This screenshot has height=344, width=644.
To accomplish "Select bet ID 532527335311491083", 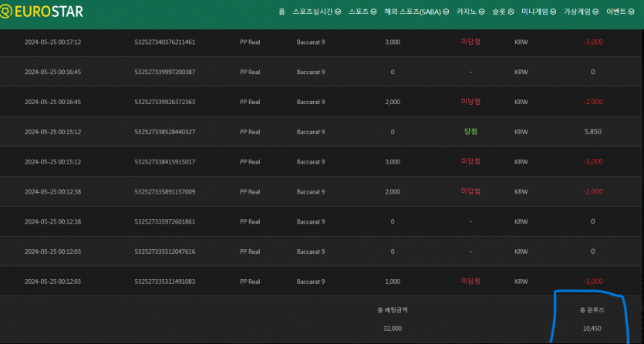I will tap(165, 282).
